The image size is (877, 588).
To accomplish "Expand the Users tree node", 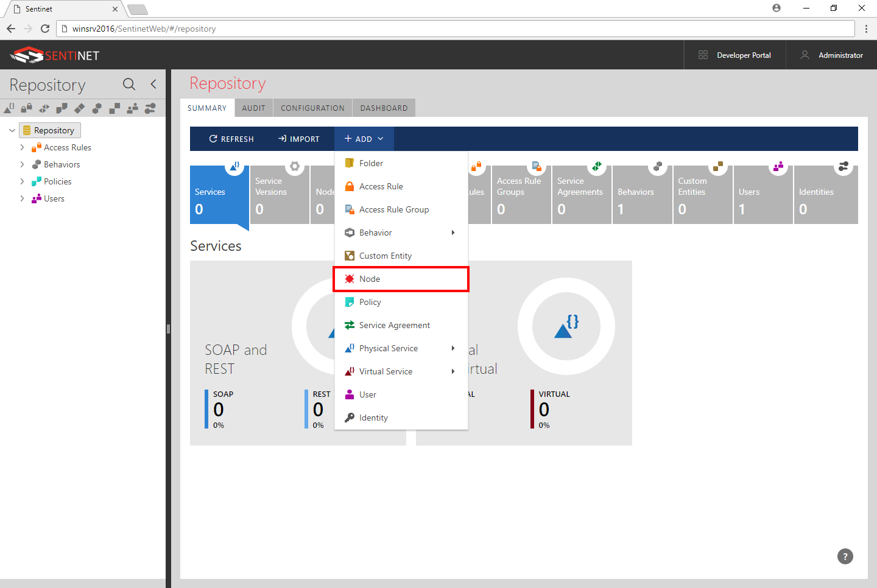I will [22, 198].
